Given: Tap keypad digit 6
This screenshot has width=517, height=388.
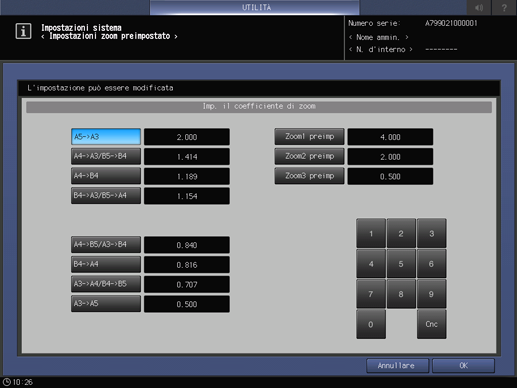Looking at the screenshot, I should (431, 264).
